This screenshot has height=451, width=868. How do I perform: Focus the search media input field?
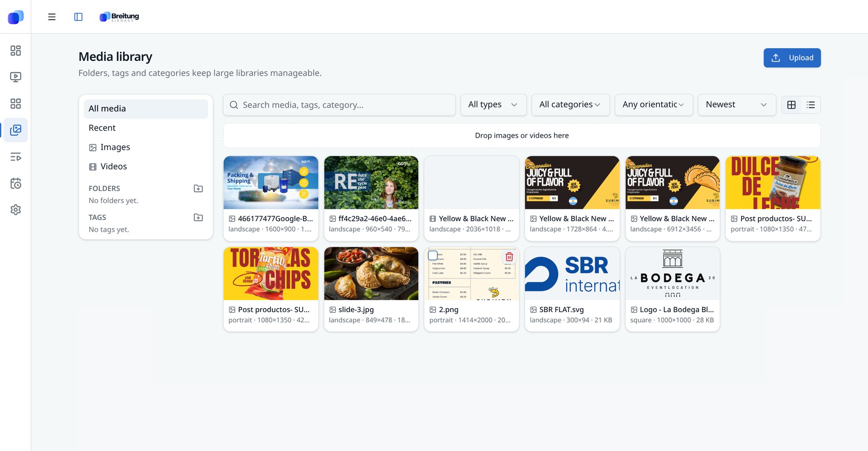pyautogui.click(x=339, y=105)
